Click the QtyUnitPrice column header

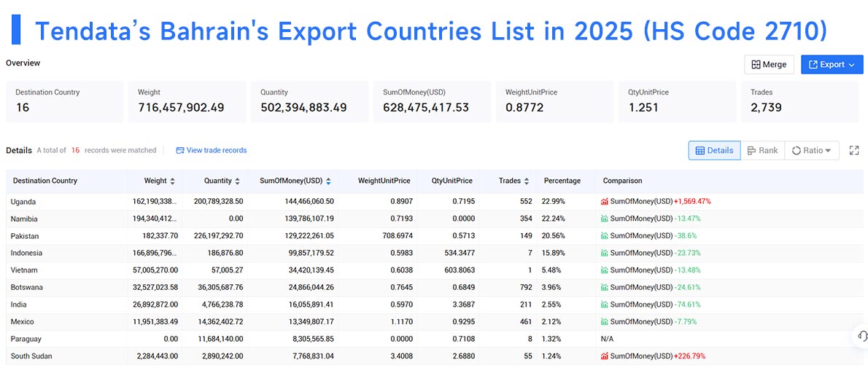[452, 181]
